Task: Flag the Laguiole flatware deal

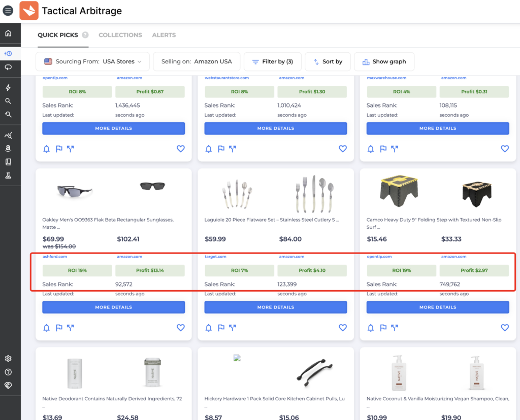Action: click(221, 328)
